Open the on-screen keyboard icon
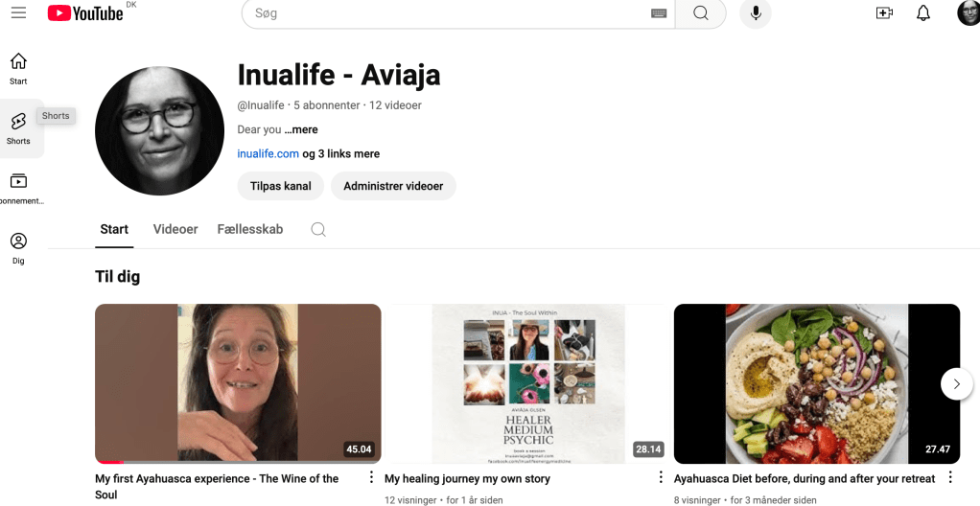Screen dimensions: 980x506 pos(658,13)
